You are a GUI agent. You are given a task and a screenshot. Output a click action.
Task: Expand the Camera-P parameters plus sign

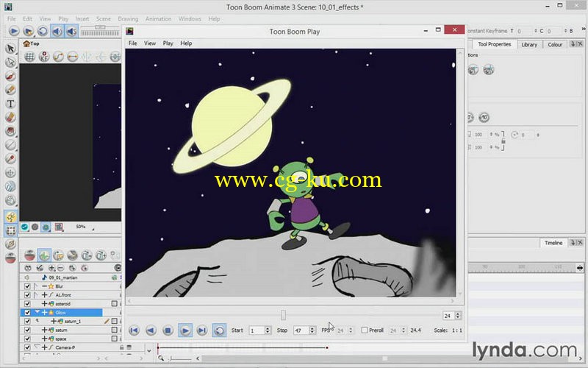[44, 347]
